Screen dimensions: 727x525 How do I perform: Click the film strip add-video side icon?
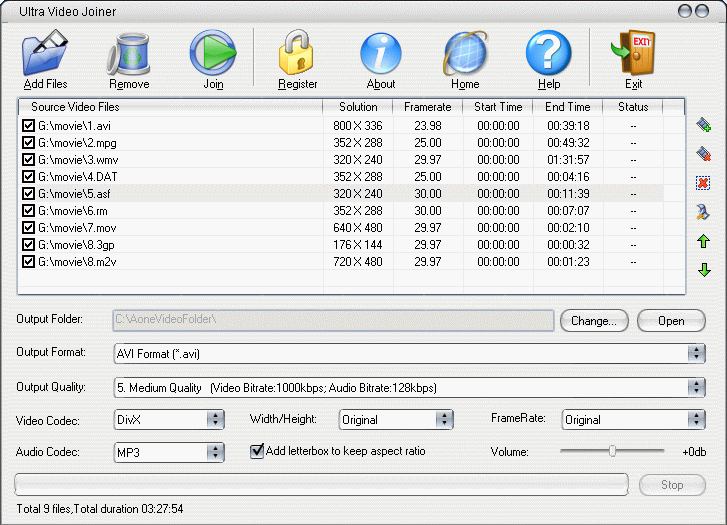(704, 125)
